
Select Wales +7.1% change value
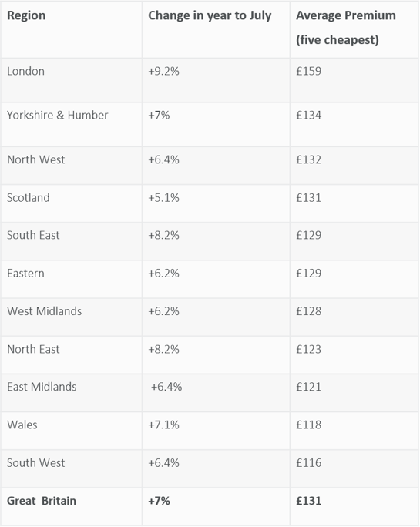[164, 425]
